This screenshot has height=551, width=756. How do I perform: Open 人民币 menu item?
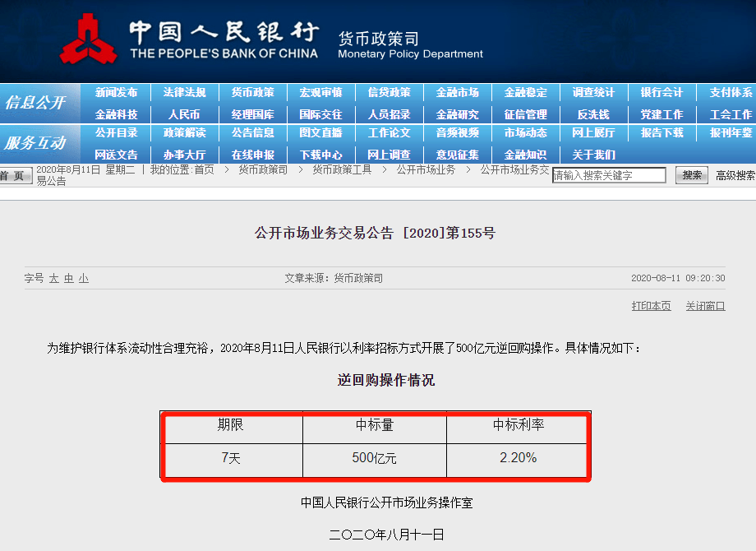184,114
